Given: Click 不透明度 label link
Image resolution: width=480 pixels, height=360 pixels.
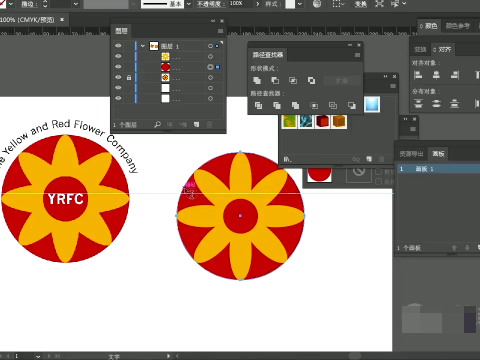Looking at the screenshot, I should (x=211, y=4).
